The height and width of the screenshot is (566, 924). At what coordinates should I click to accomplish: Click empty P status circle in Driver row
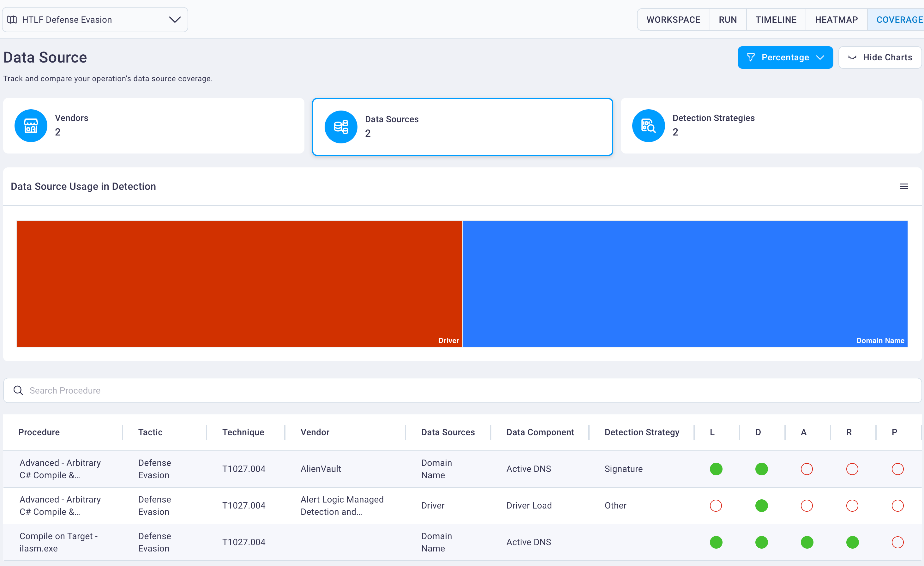pos(897,506)
